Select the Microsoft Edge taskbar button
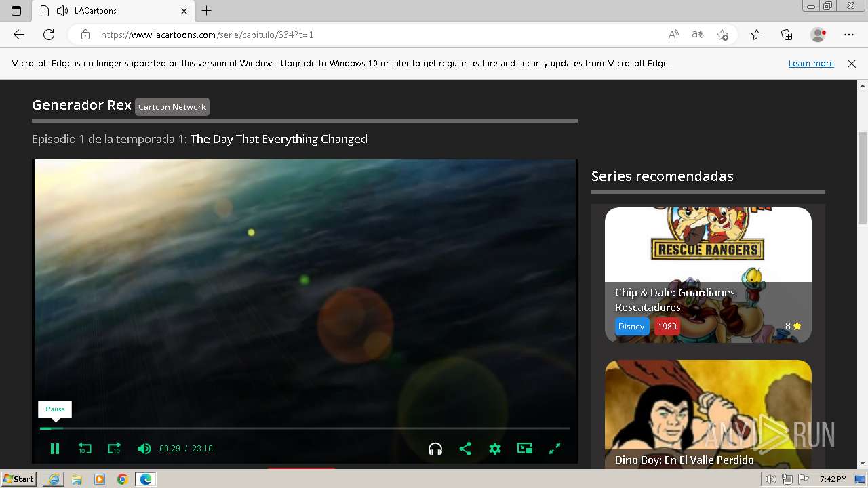Viewport: 868px width, 488px height. [x=146, y=479]
